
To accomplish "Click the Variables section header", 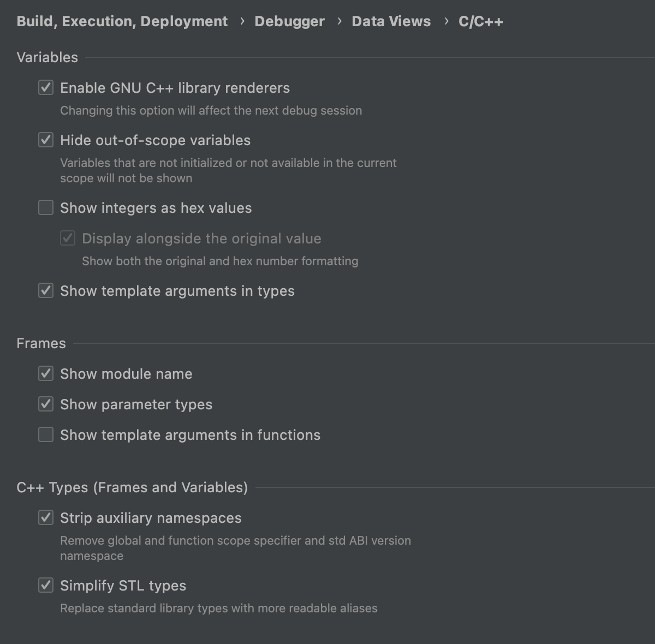I will [47, 57].
